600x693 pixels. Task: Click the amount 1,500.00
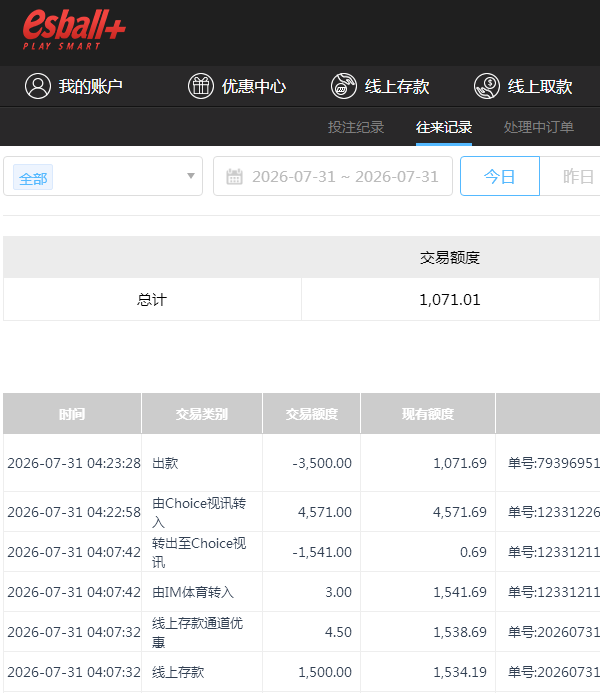click(x=325, y=672)
